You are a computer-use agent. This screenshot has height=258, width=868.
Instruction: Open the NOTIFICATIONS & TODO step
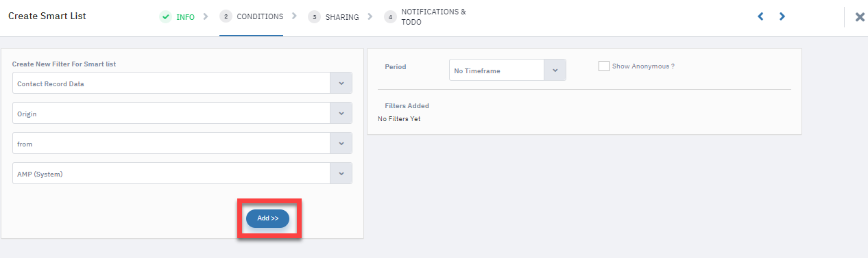433,17
